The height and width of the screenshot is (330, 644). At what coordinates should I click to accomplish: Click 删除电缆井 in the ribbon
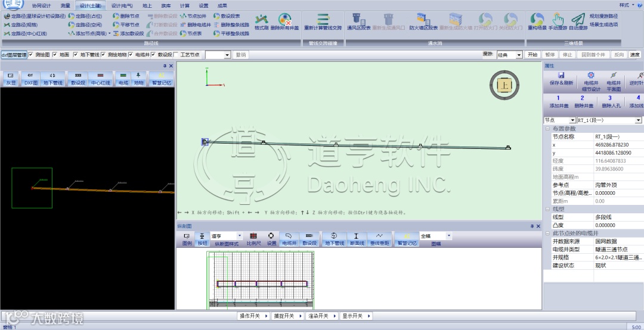196,24
